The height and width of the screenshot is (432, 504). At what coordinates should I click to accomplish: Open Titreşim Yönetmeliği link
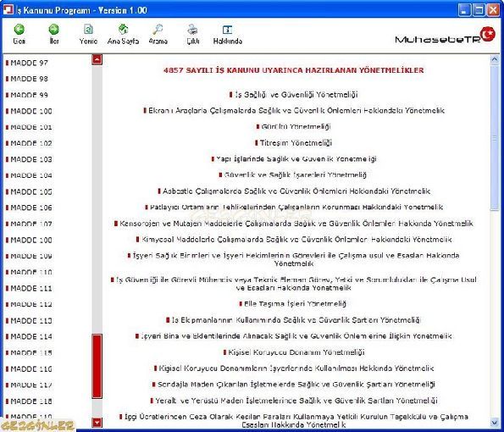(296, 143)
